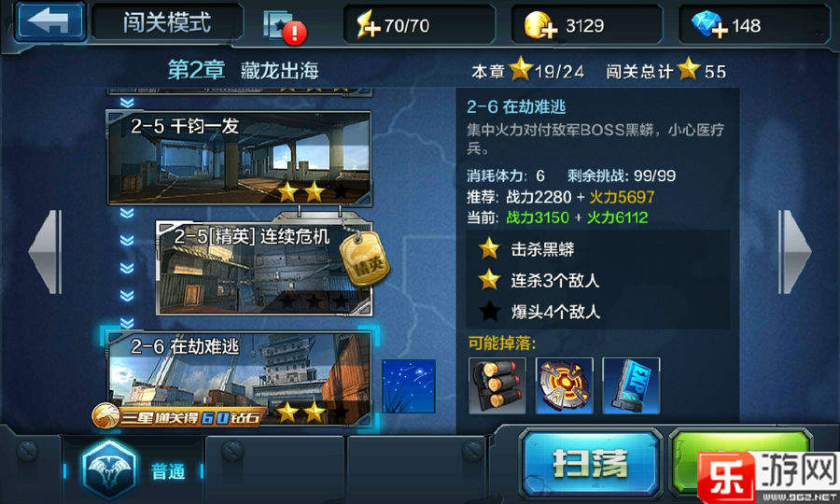Open the gallery icon with red alert

tap(284, 27)
